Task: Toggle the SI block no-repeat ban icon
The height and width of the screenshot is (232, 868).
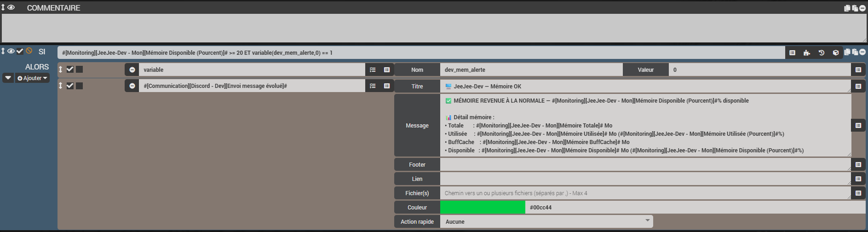Action: [x=29, y=51]
